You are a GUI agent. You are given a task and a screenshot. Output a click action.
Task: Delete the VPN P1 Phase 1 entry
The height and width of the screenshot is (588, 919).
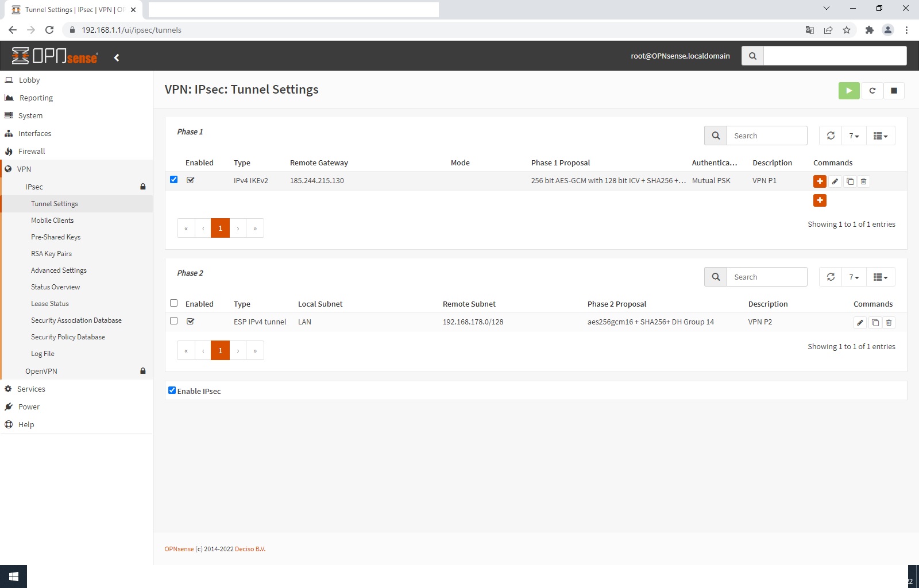863,181
